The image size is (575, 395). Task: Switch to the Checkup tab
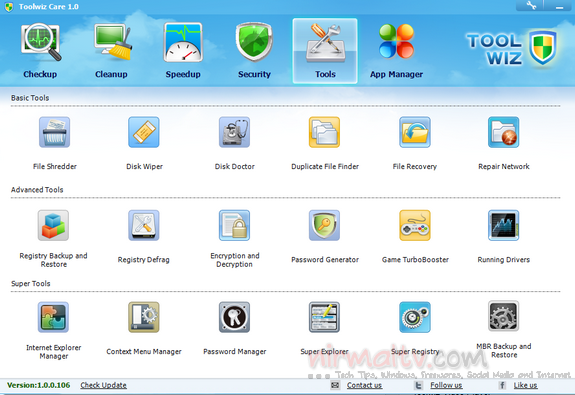(x=40, y=51)
